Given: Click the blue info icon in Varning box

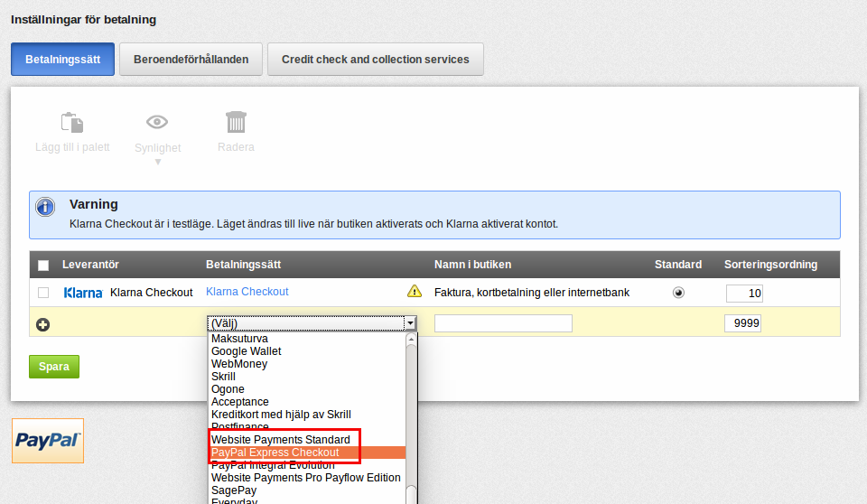Looking at the screenshot, I should (x=45, y=207).
